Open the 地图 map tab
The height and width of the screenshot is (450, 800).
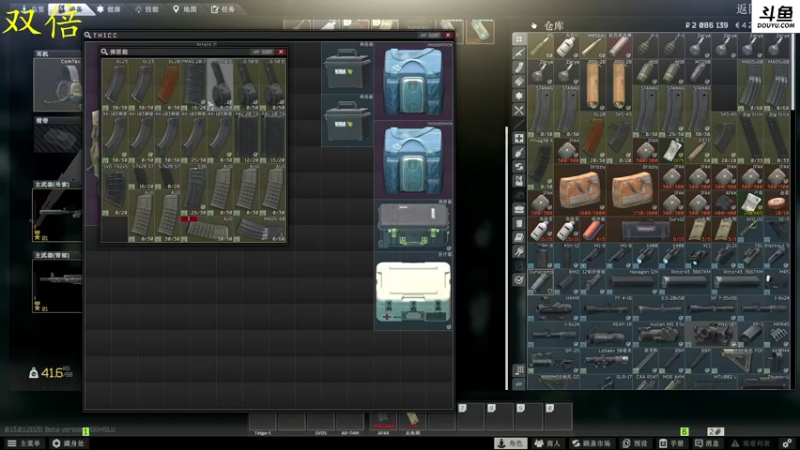pyautogui.click(x=185, y=9)
